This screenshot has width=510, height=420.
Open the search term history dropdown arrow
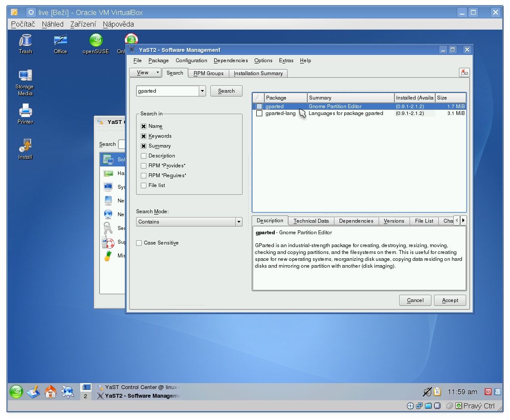coord(202,91)
